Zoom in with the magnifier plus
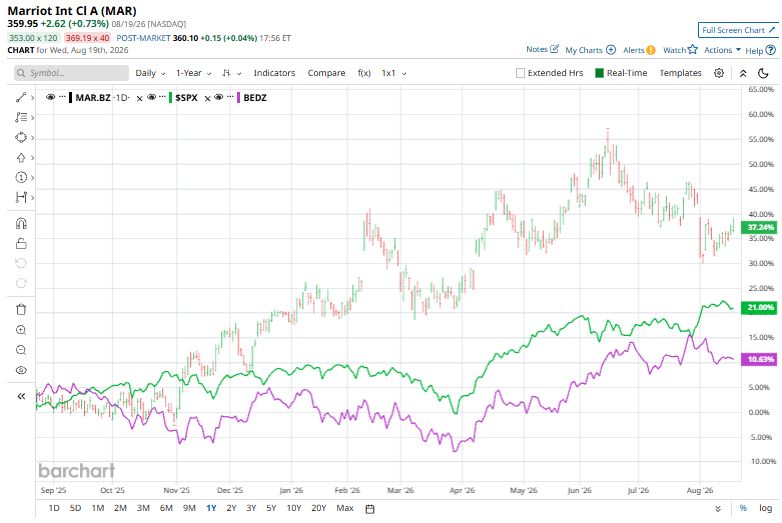782x523 pixels. (x=21, y=330)
